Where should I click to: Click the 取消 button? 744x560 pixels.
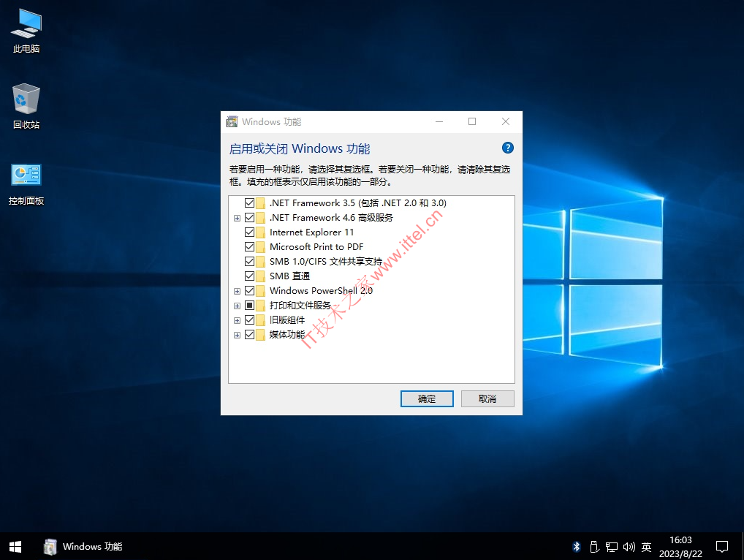[487, 398]
